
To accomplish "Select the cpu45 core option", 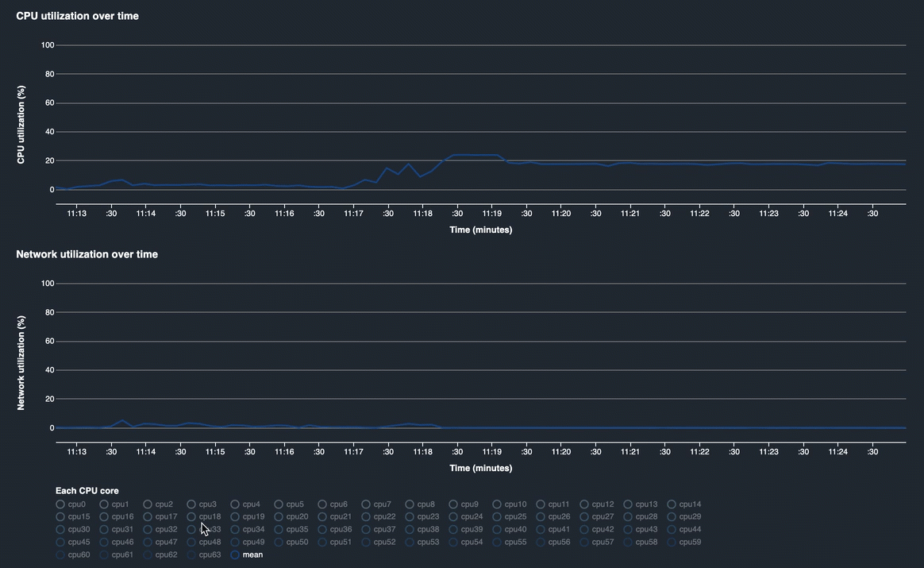I will click(60, 543).
